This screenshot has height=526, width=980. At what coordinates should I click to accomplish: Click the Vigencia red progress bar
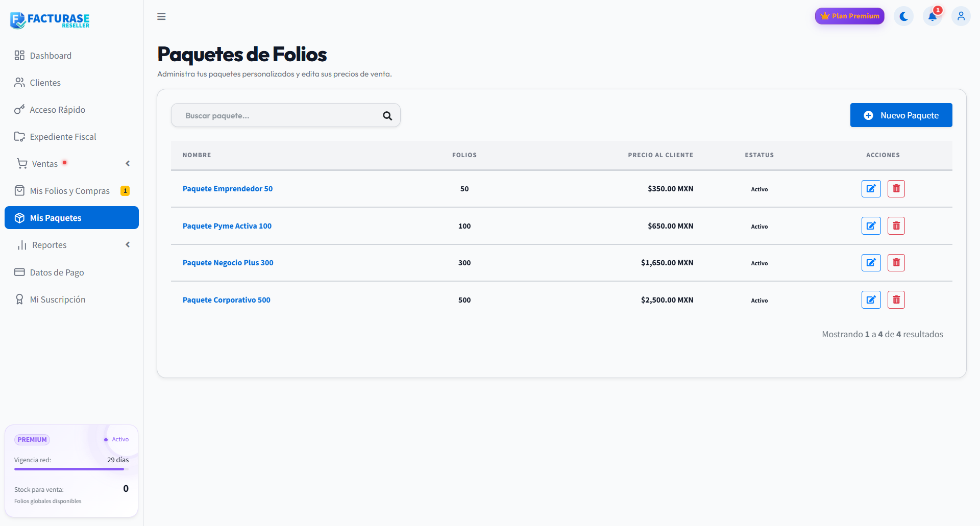click(x=71, y=469)
